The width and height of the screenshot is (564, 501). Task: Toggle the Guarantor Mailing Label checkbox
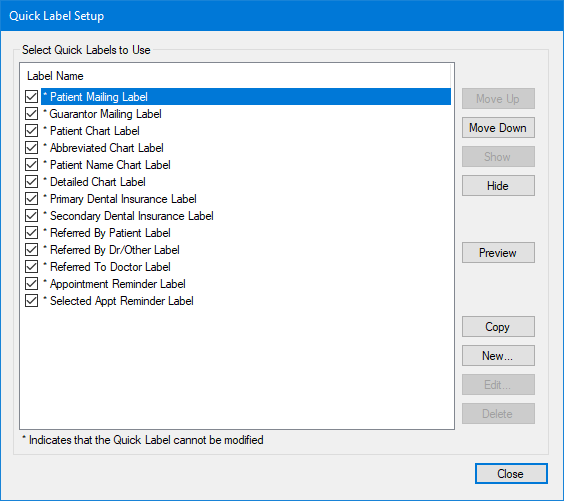click(x=32, y=114)
